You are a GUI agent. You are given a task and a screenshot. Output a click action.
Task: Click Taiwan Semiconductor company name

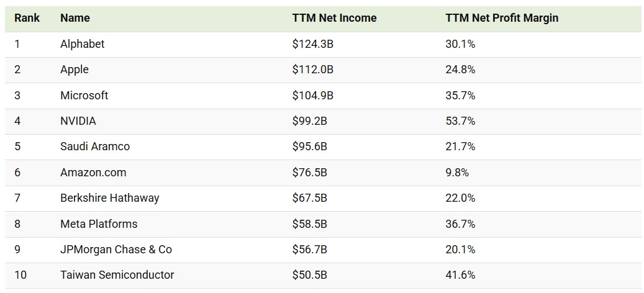pyautogui.click(x=117, y=275)
